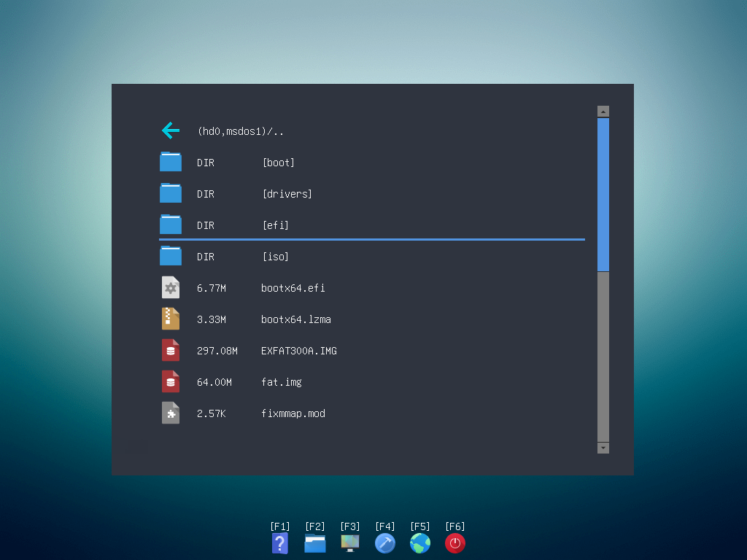747x560 pixels.
Task: Click the DIR label of the drivers row
Action: point(206,194)
